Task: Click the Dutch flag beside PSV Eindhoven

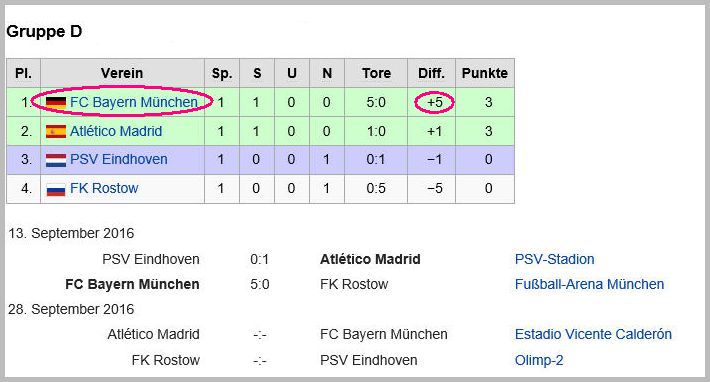Action: (56, 160)
